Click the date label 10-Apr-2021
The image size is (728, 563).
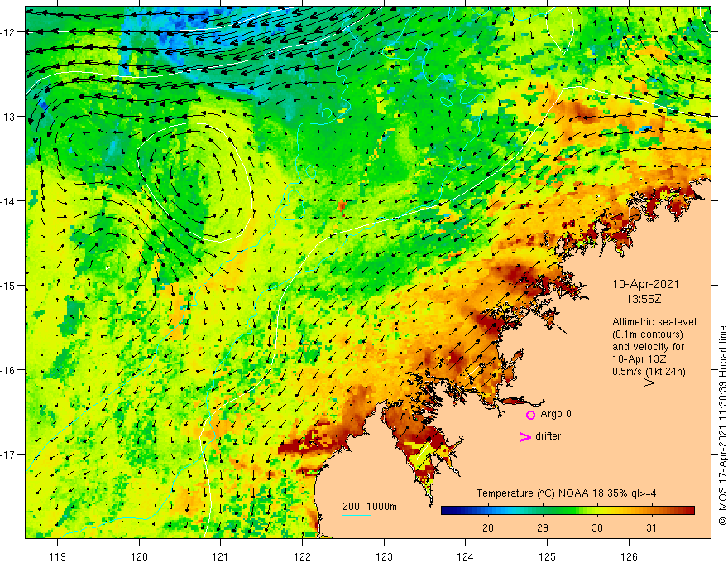(x=646, y=284)
